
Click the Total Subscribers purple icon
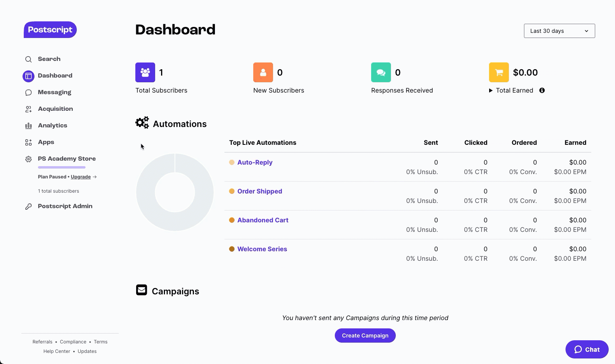point(145,72)
